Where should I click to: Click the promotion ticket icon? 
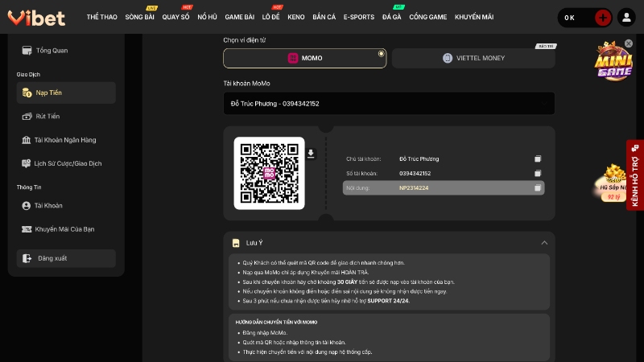pyautogui.click(x=27, y=229)
